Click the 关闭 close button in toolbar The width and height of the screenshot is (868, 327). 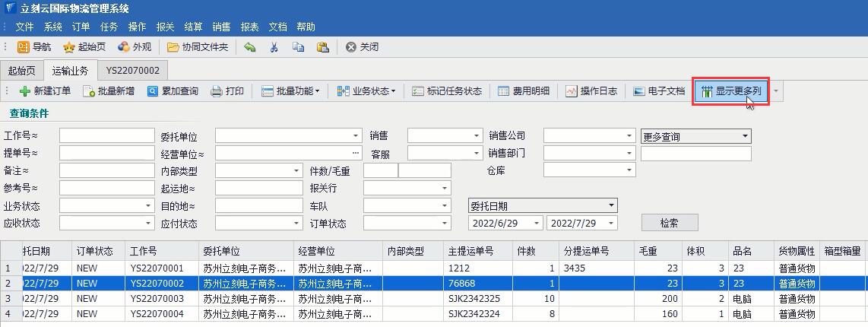(362, 47)
